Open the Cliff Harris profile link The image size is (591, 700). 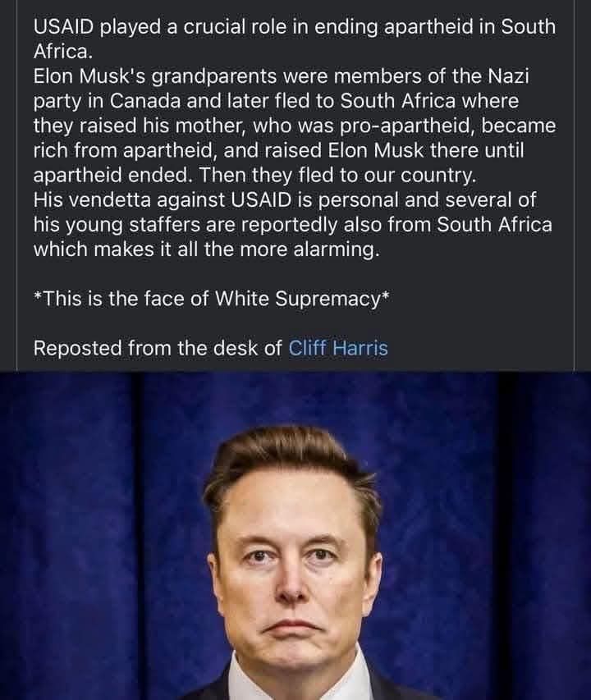click(x=338, y=348)
